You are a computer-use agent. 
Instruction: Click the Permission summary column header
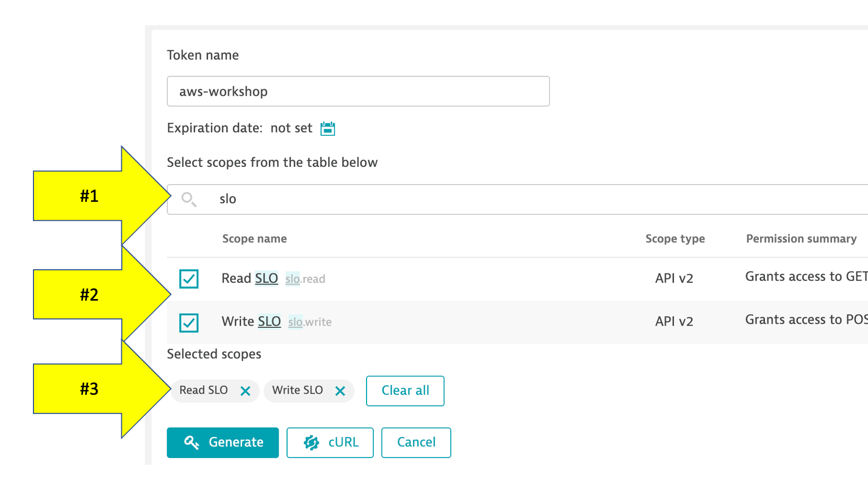pyautogui.click(x=801, y=239)
